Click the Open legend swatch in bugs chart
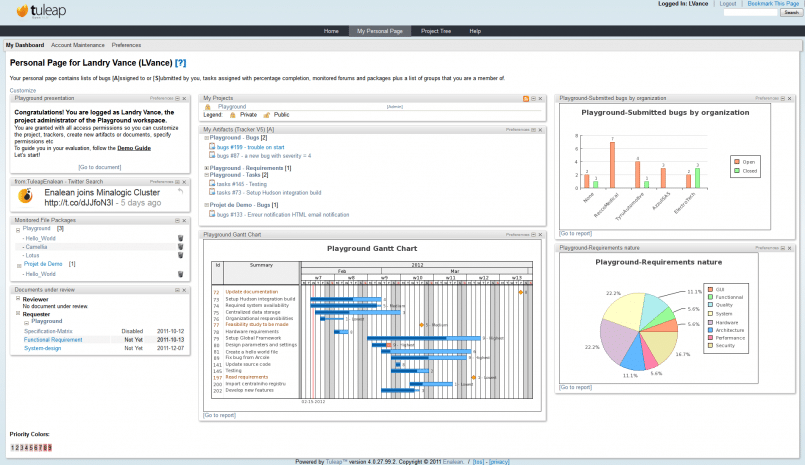This screenshot has width=805, height=465. (x=737, y=162)
